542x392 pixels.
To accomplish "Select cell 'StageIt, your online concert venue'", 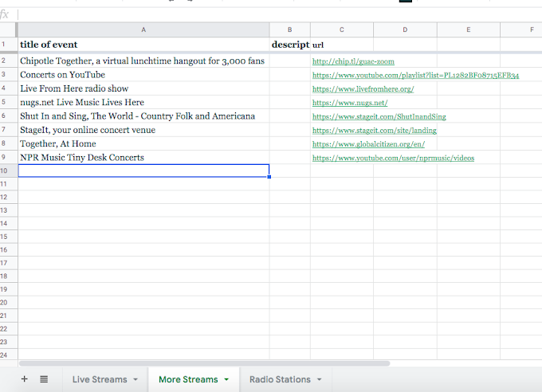I will pos(143,130).
